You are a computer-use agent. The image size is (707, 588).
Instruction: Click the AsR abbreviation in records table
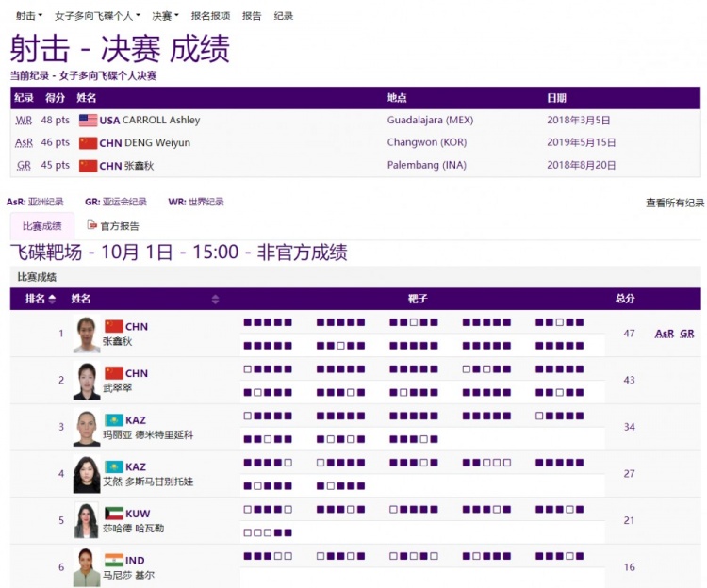[24, 143]
